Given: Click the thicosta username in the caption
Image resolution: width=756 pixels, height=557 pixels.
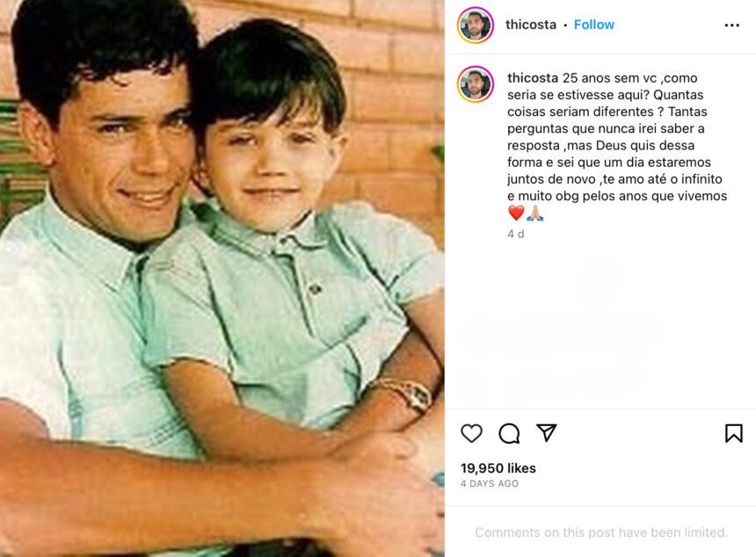Looking at the screenshot, I should click(533, 78).
